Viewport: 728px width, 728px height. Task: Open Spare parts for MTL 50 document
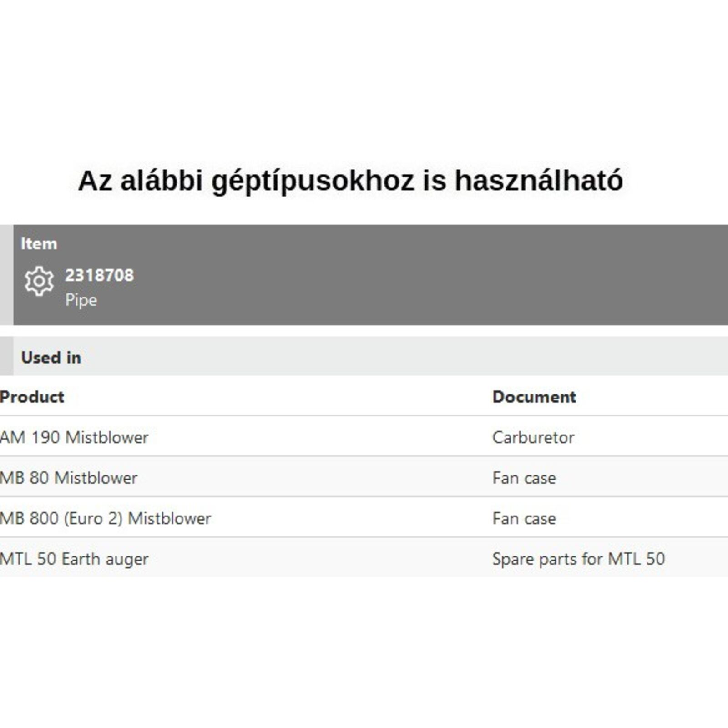578,559
